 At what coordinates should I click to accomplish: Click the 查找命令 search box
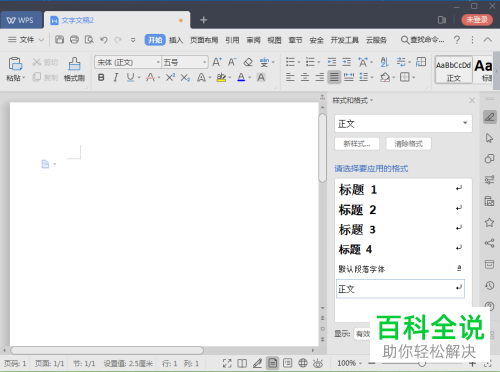(x=422, y=40)
